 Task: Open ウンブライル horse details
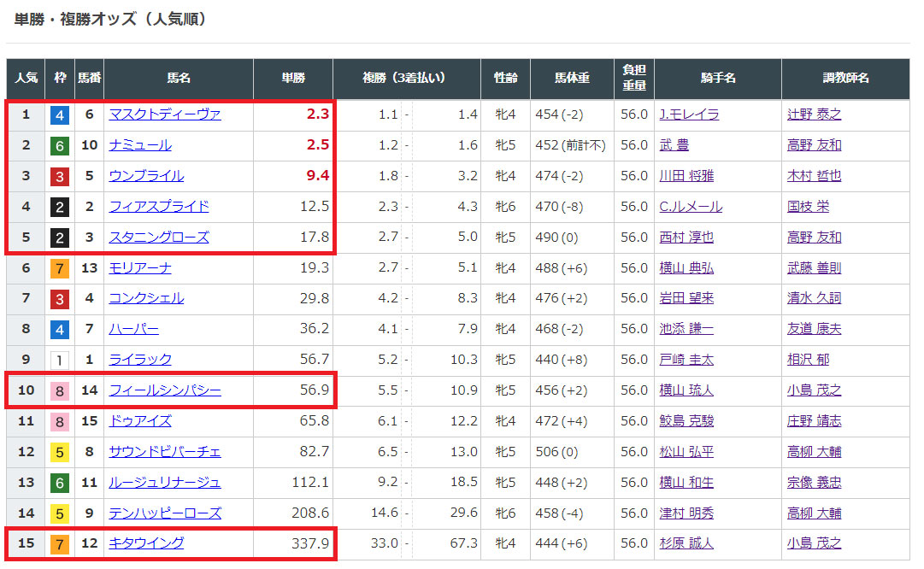pyautogui.click(x=145, y=175)
